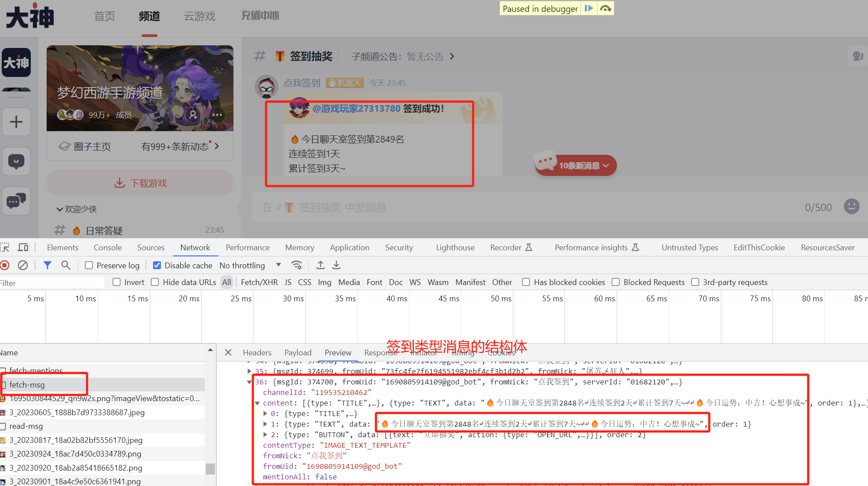Sort requests by Name column header
This screenshot has height=486, width=868.
click(102, 353)
